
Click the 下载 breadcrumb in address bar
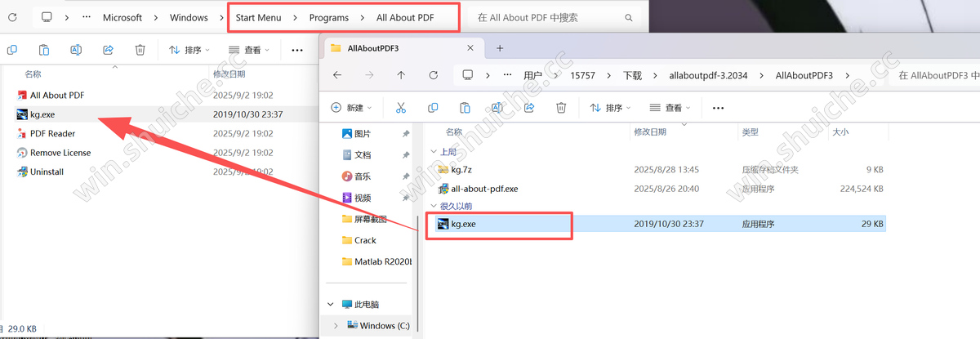tap(632, 75)
